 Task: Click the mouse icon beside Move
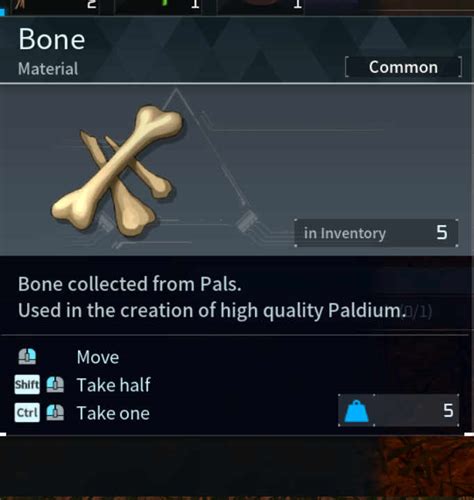coord(27,357)
